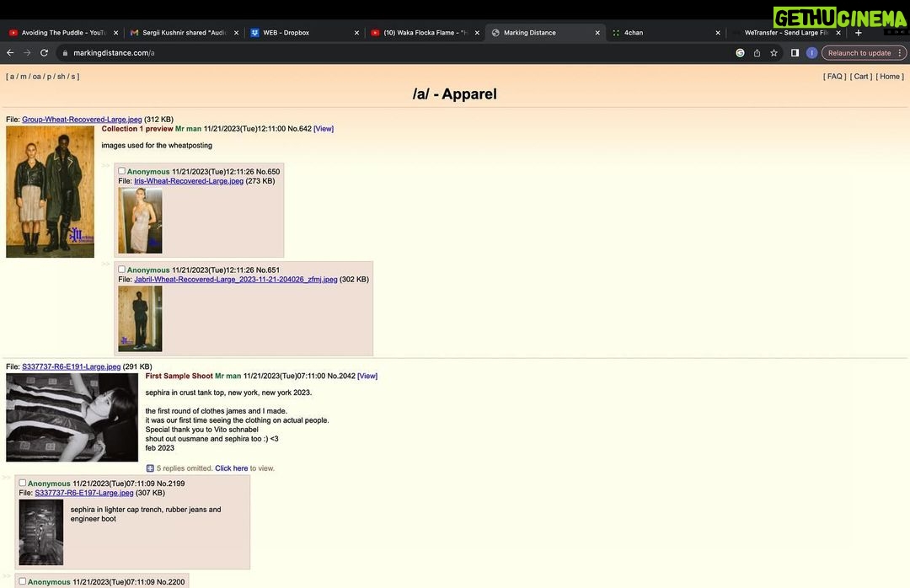Click here to view omitted replies
910x588 pixels.
(232, 468)
